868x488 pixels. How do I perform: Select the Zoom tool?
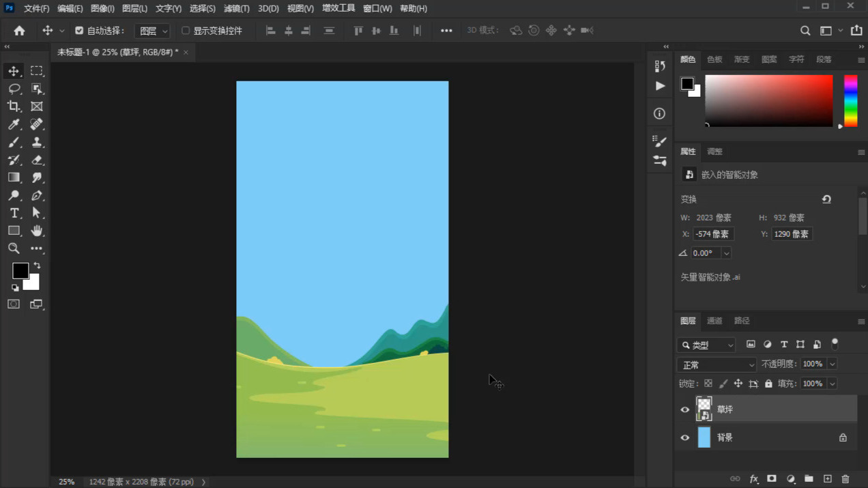pos(14,248)
